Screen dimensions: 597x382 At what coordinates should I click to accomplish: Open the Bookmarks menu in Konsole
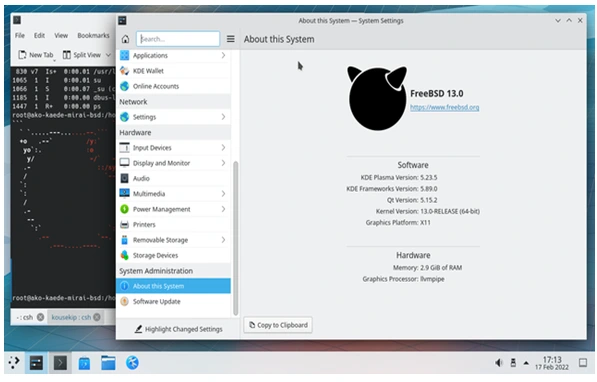coord(93,35)
